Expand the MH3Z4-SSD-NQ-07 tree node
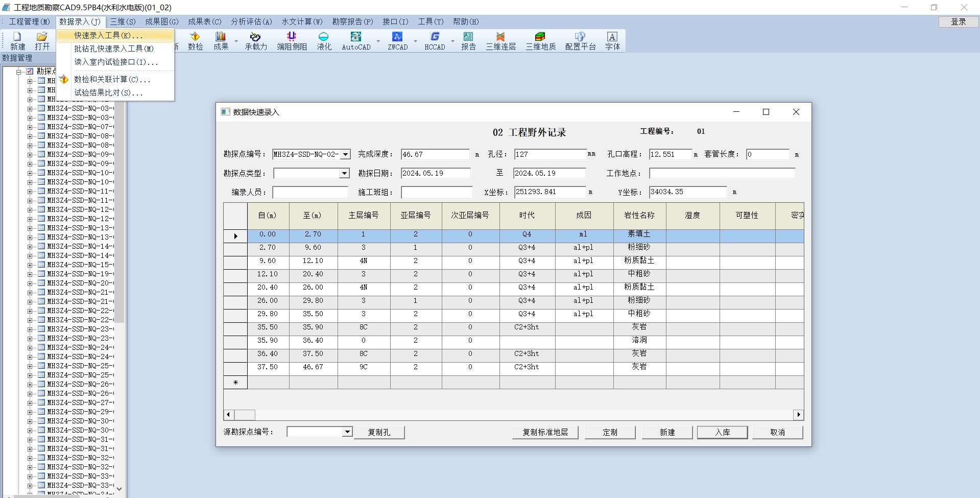Screen dimensions: 980x498 click(30, 127)
